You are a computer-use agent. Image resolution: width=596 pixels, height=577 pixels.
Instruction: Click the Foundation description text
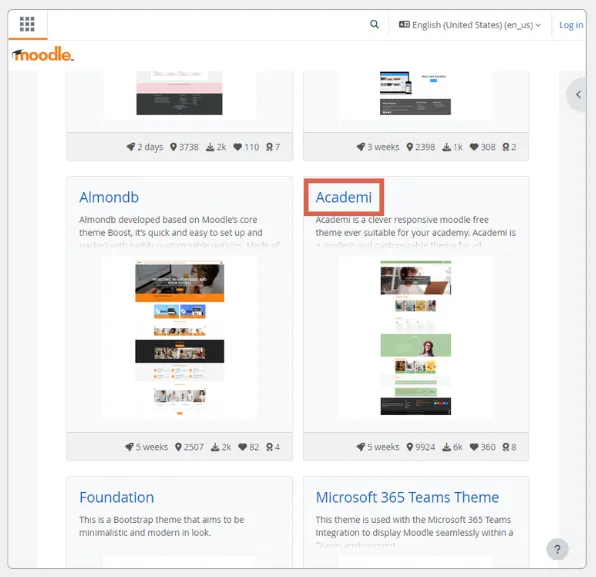(x=162, y=526)
